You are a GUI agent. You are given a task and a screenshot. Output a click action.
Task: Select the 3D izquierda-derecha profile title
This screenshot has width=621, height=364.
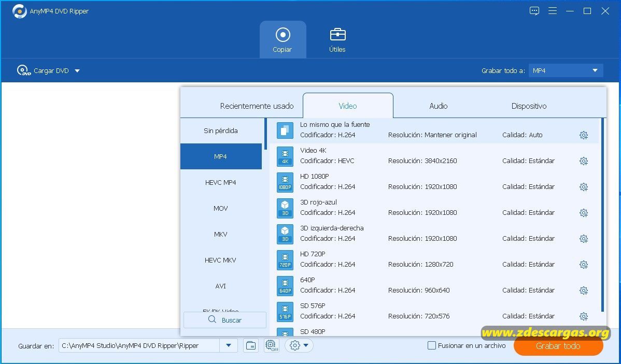(x=332, y=228)
